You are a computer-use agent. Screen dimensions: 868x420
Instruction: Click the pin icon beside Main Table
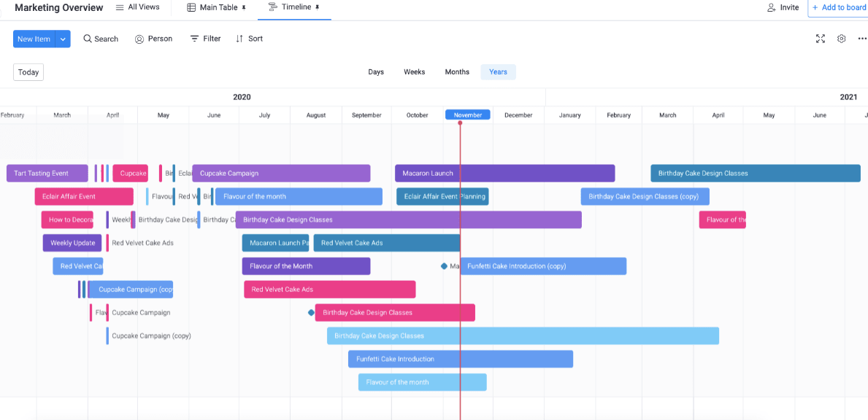tap(244, 8)
